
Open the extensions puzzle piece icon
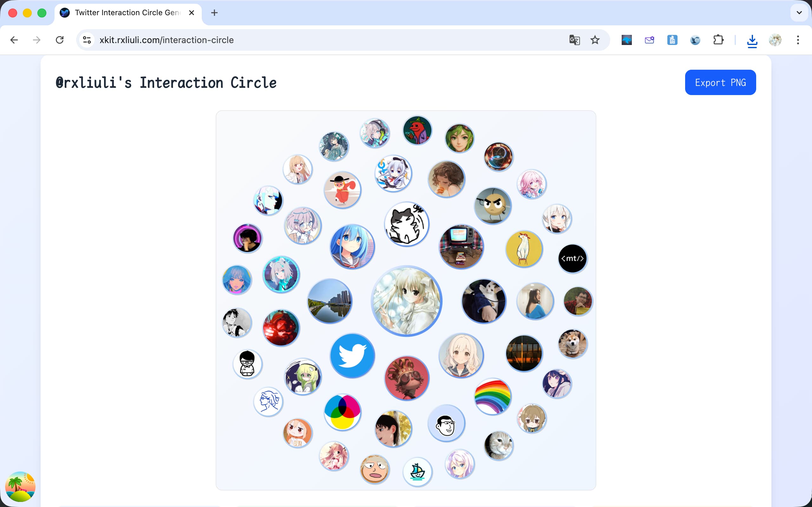tap(718, 40)
